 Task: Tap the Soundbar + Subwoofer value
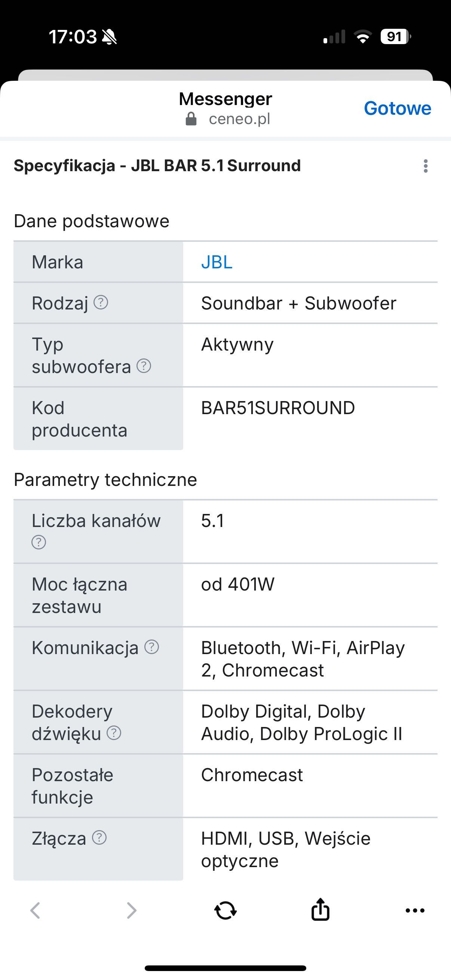click(x=298, y=303)
